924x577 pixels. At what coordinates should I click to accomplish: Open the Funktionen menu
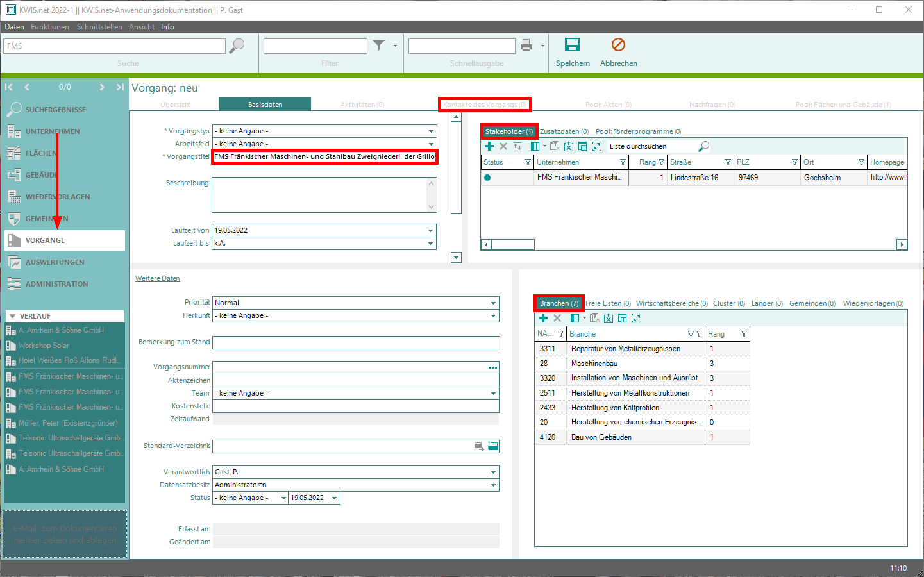[x=50, y=27]
